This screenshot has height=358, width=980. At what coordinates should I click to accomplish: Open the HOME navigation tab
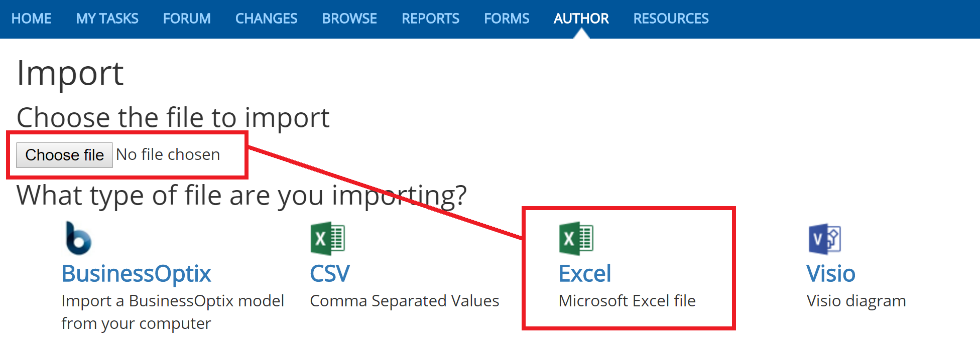tap(31, 19)
